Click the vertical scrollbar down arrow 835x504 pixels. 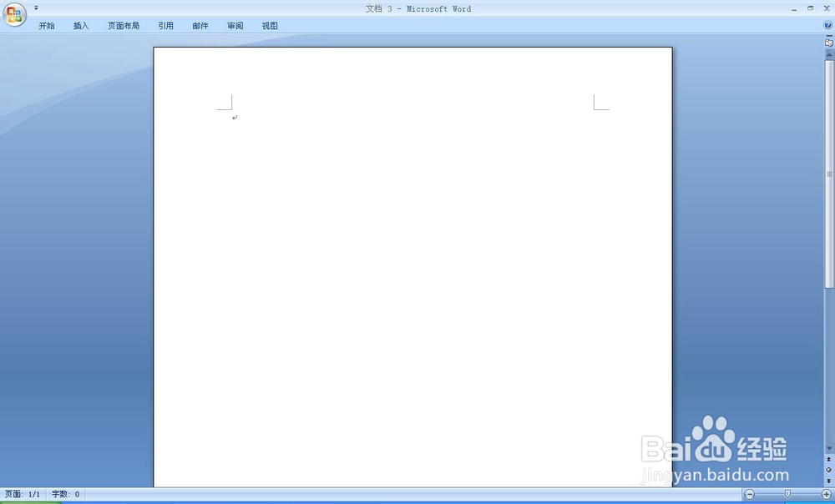pos(829,449)
